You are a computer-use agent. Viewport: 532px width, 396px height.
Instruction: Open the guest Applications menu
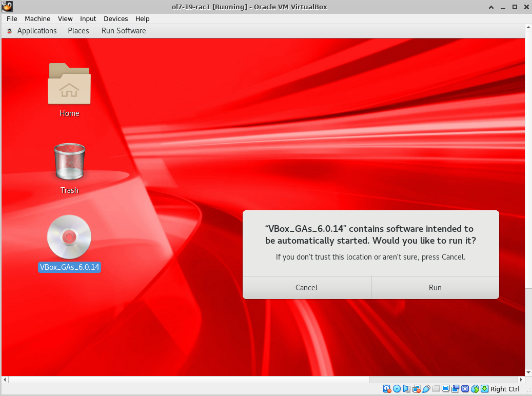[x=37, y=31]
